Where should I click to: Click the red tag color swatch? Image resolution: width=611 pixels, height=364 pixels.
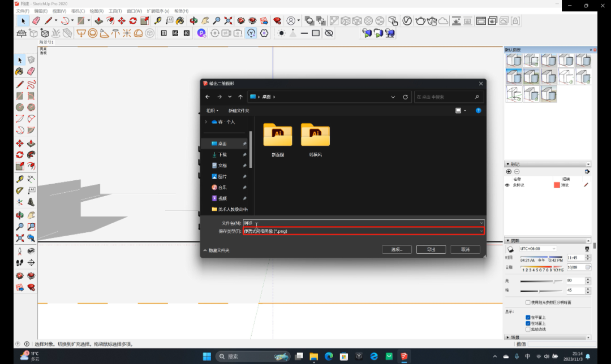tap(557, 185)
